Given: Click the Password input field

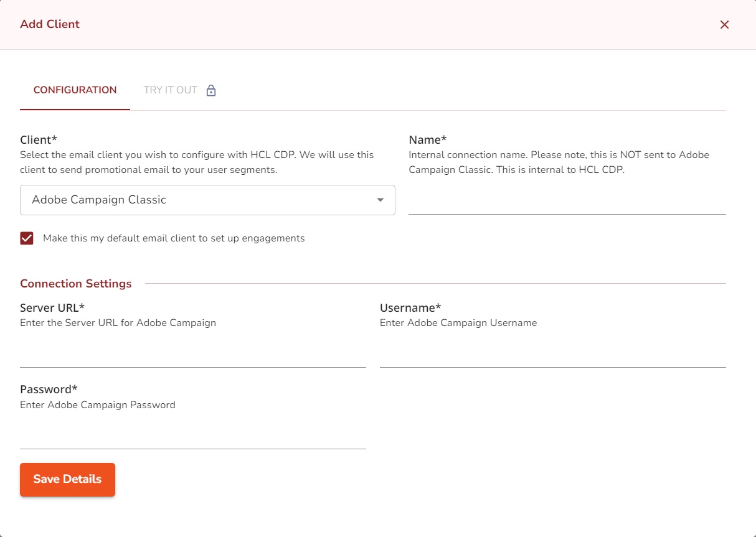Looking at the screenshot, I should click(192, 436).
